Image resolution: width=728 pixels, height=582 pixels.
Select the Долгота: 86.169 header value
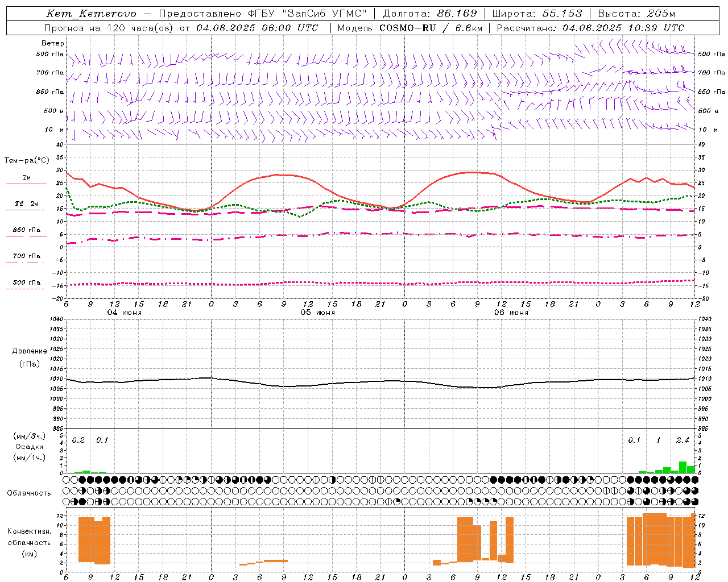pos(430,14)
